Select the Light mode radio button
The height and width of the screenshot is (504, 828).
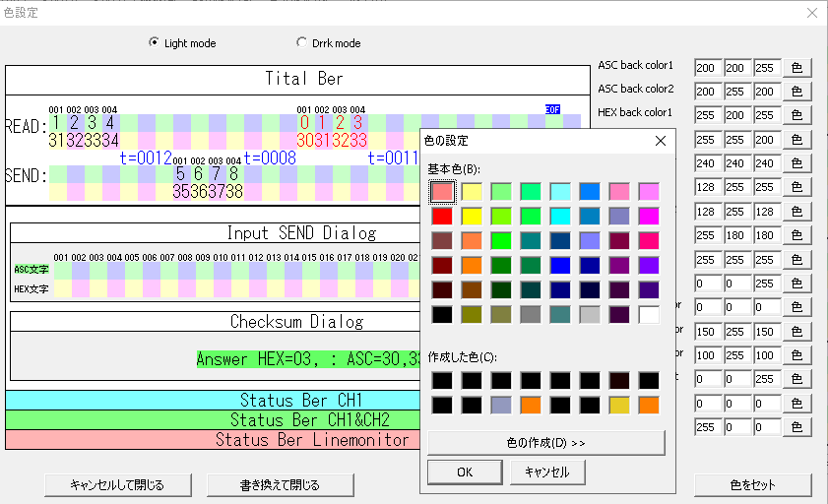tap(155, 43)
